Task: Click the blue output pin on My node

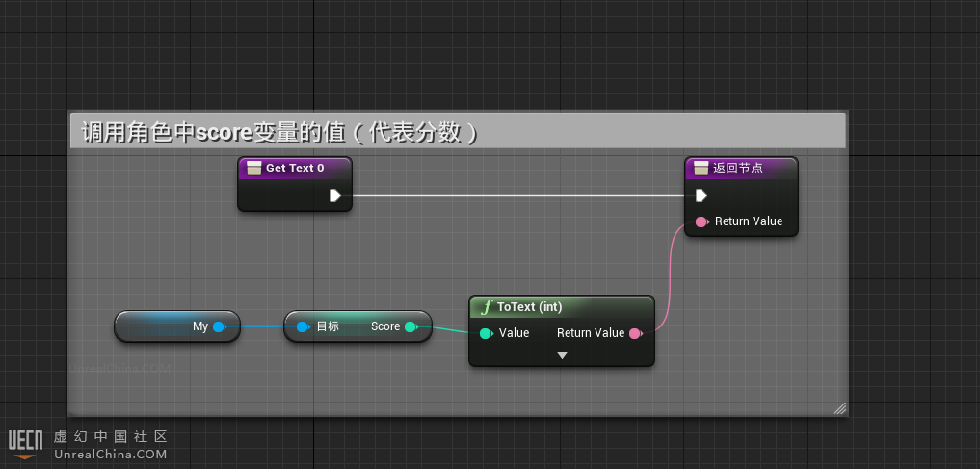Action: pos(220,326)
